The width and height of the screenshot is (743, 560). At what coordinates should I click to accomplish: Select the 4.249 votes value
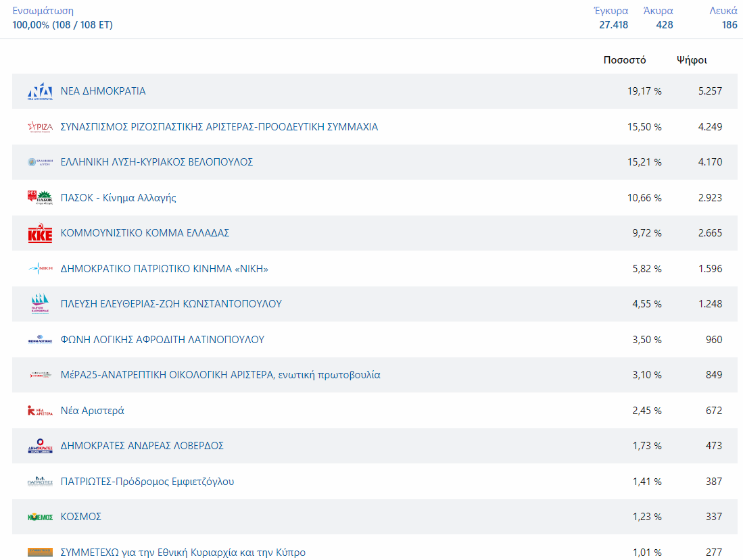(710, 127)
